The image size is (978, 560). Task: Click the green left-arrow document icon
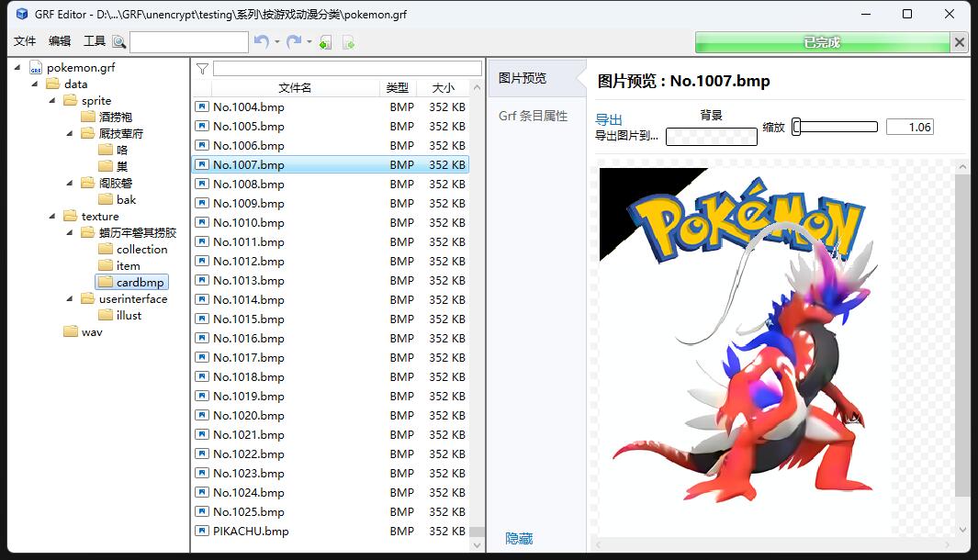[x=325, y=42]
